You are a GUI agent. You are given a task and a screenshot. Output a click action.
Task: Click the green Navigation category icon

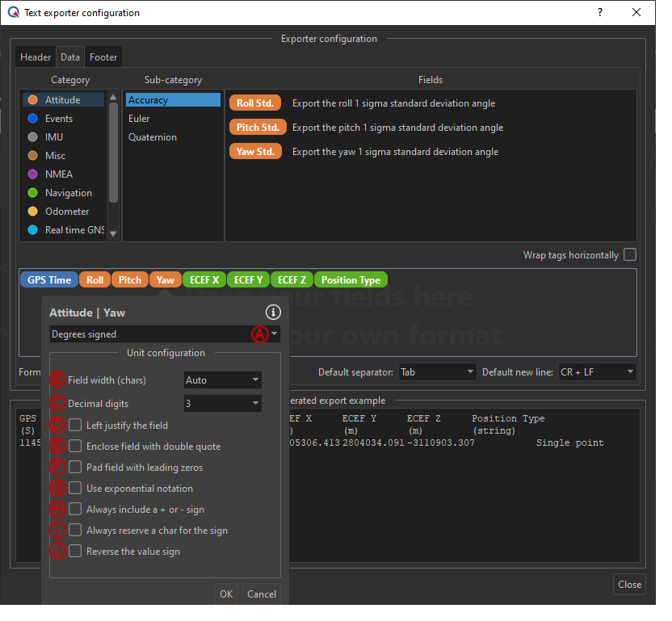32,193
